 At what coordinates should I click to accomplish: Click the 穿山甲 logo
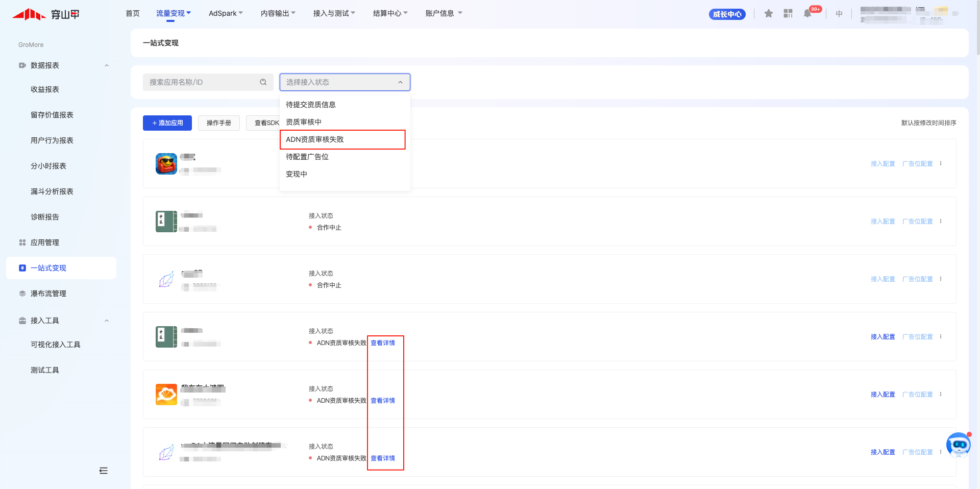pyautogui.click(x=46, y=14)
